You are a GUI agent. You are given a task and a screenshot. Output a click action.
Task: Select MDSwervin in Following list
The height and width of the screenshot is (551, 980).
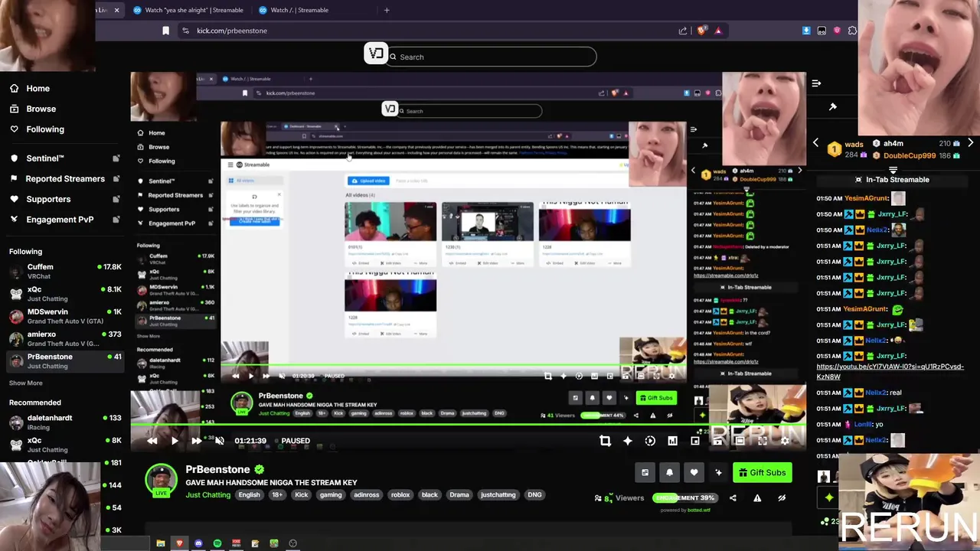coord(65,316)
